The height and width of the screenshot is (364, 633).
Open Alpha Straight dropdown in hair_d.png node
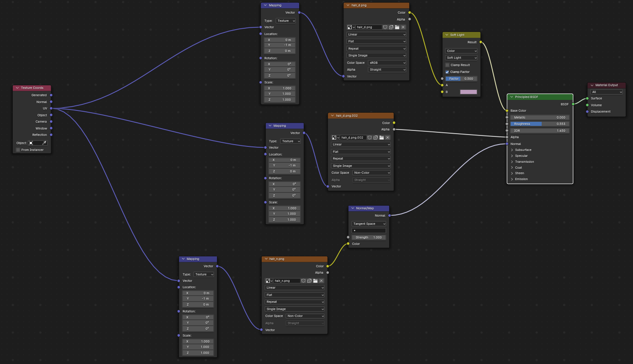click(387, 70)
